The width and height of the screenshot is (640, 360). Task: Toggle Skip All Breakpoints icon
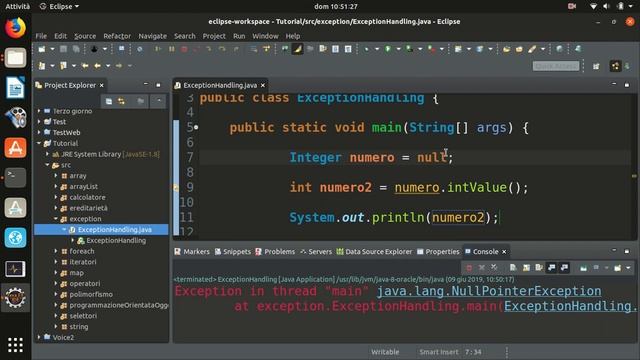point(140,49)
